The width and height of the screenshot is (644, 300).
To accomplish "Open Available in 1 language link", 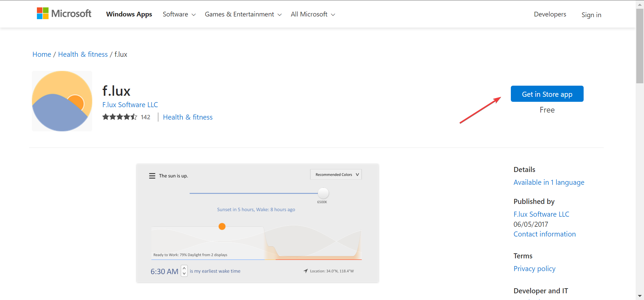I will coord(549,182).
